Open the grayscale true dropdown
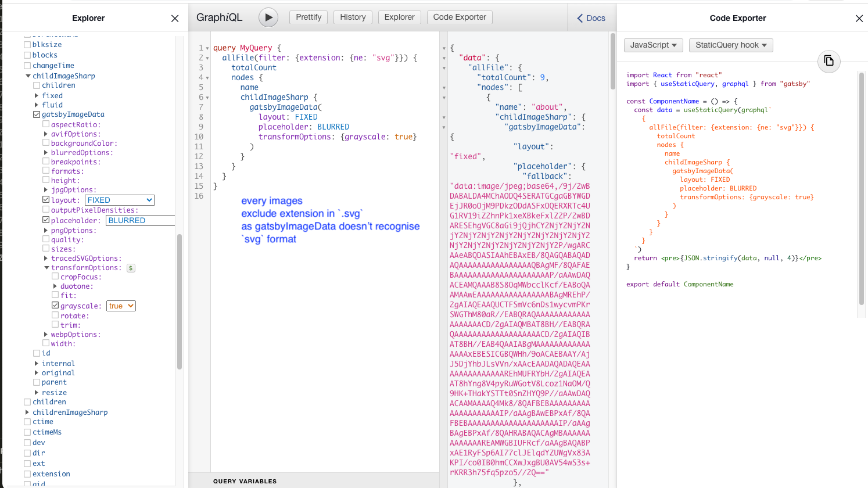Image resolution: width=868 pixels, height=488 pixels. click(121, 306)
